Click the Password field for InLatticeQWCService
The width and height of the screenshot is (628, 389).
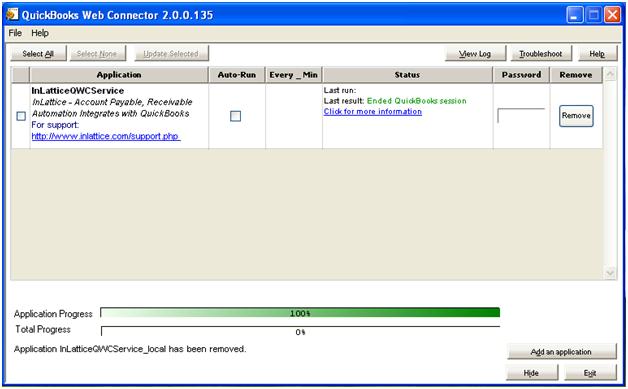click(521, 116)
